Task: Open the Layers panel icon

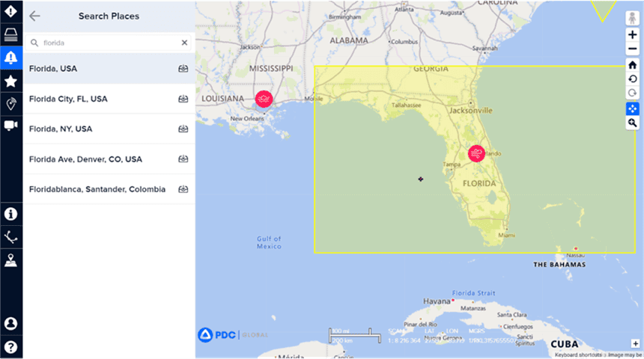Action: point(10,34)
